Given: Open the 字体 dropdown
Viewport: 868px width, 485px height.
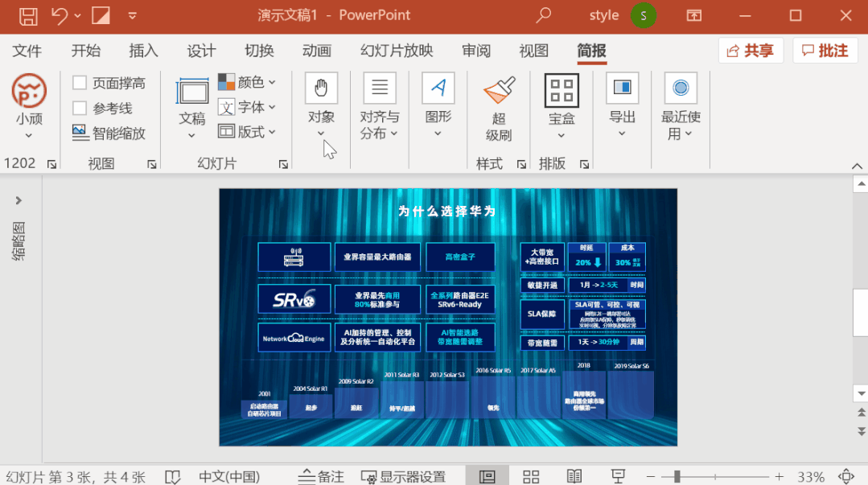Looking at the screenshot, I should tap(247, 107).
